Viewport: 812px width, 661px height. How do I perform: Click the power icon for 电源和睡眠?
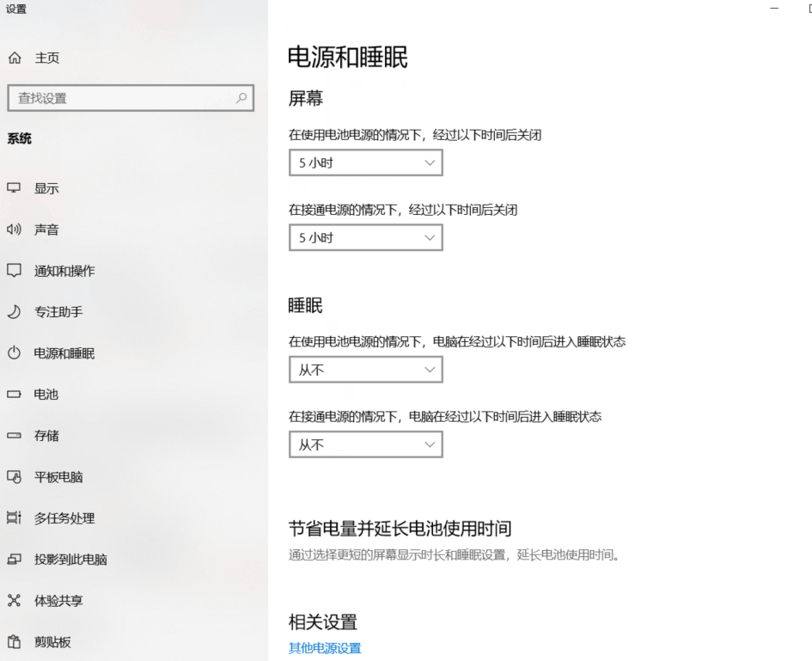point(14,352)
